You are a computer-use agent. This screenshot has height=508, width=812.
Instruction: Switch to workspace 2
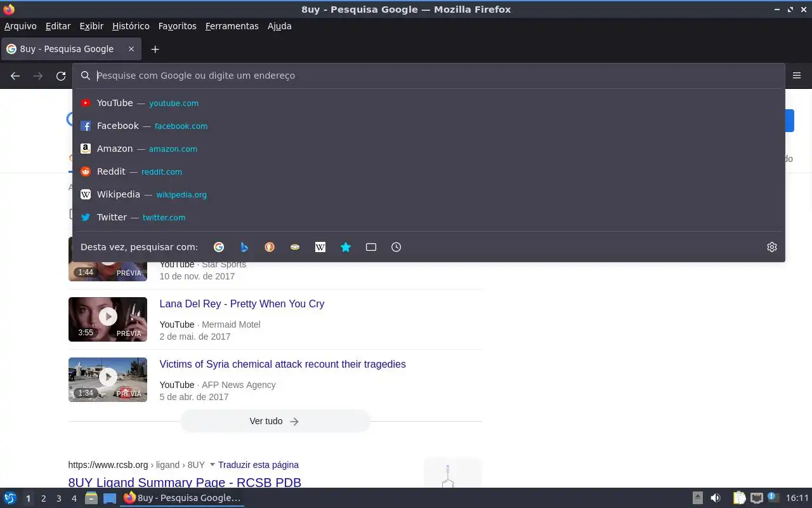pos(43,498)
